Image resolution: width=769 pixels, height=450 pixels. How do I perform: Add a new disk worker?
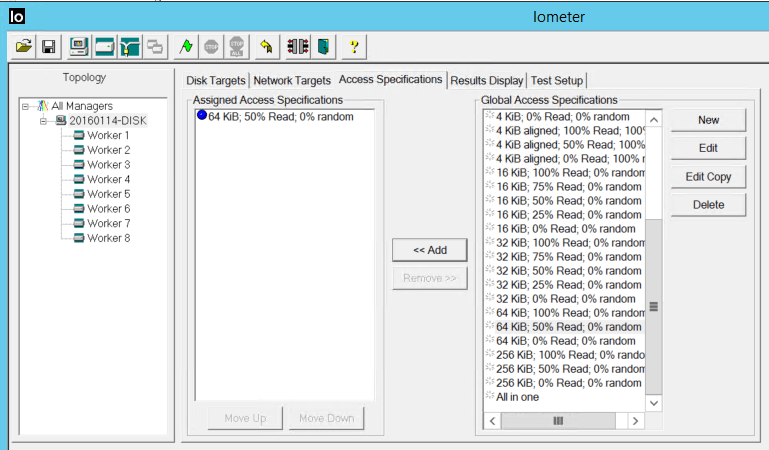pyautogui.click(x=104, y=46)
